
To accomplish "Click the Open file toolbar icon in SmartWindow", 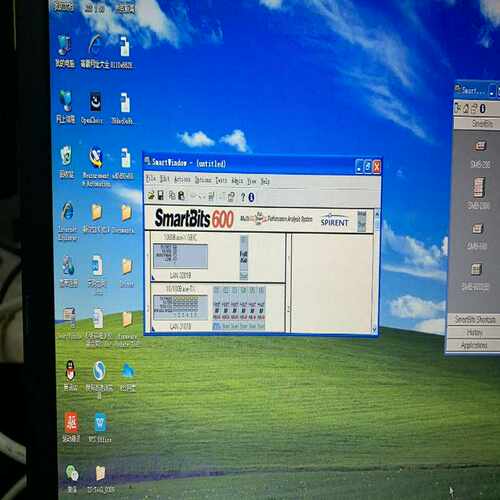I will pos(151,196).
